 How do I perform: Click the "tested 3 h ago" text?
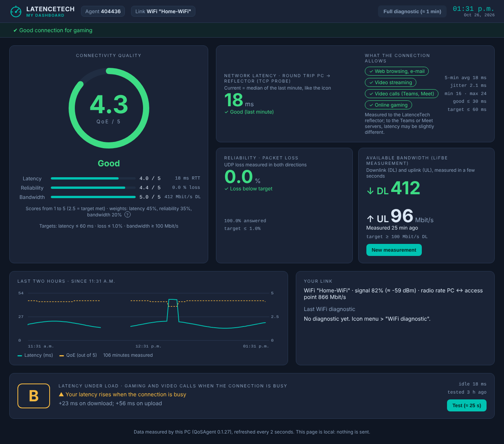pyautogui.click(x=467, y=392)
